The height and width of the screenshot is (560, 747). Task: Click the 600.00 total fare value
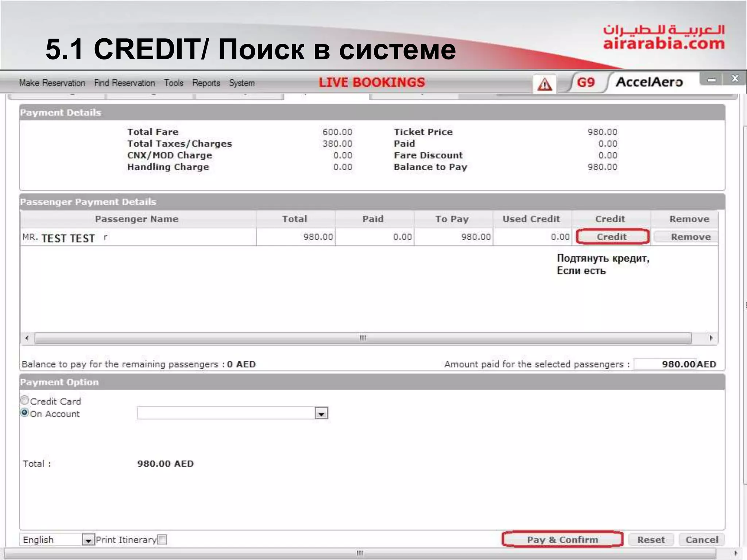point(337,132)
